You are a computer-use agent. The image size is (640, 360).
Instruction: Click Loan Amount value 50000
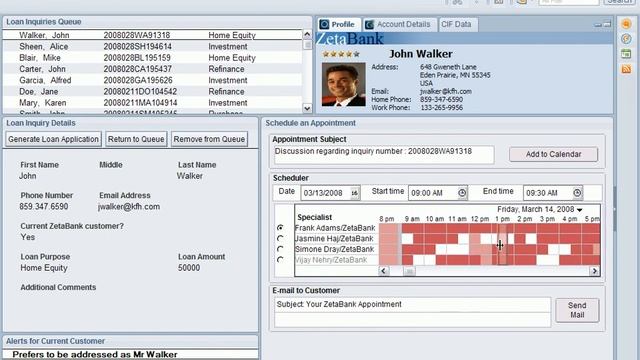coord(189,268)
